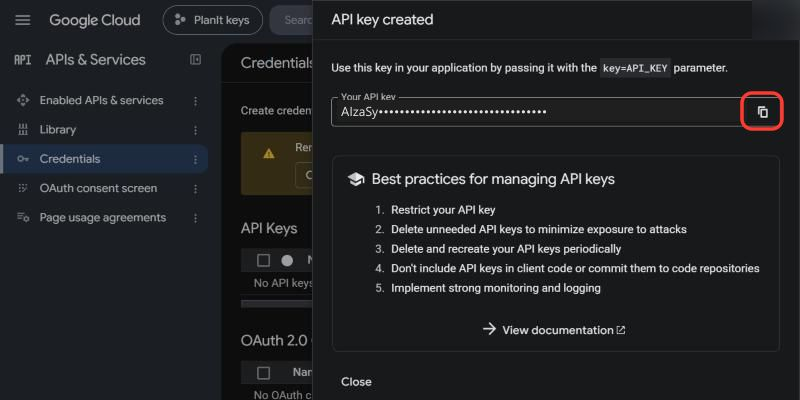Click the Library icon in sidebar
Viewport: 800px width, 400px height.
[x=23, y=130]
